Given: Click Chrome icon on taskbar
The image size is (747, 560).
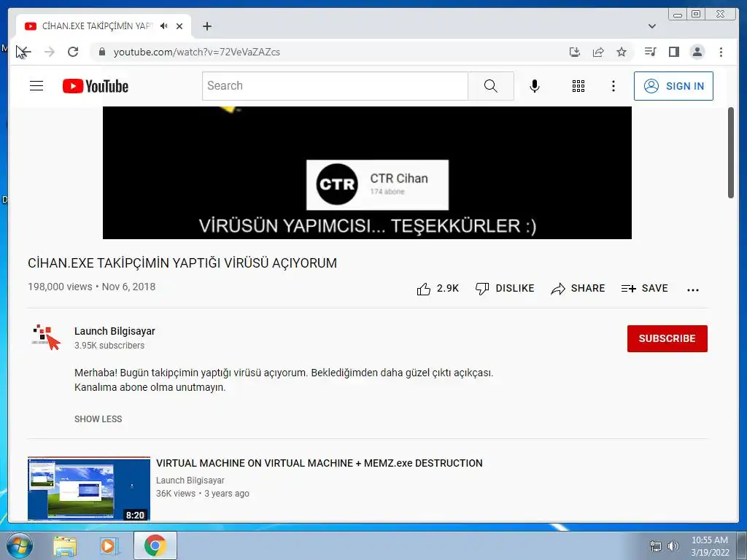Looking at the screenshot, I should [x=155, y=545].
